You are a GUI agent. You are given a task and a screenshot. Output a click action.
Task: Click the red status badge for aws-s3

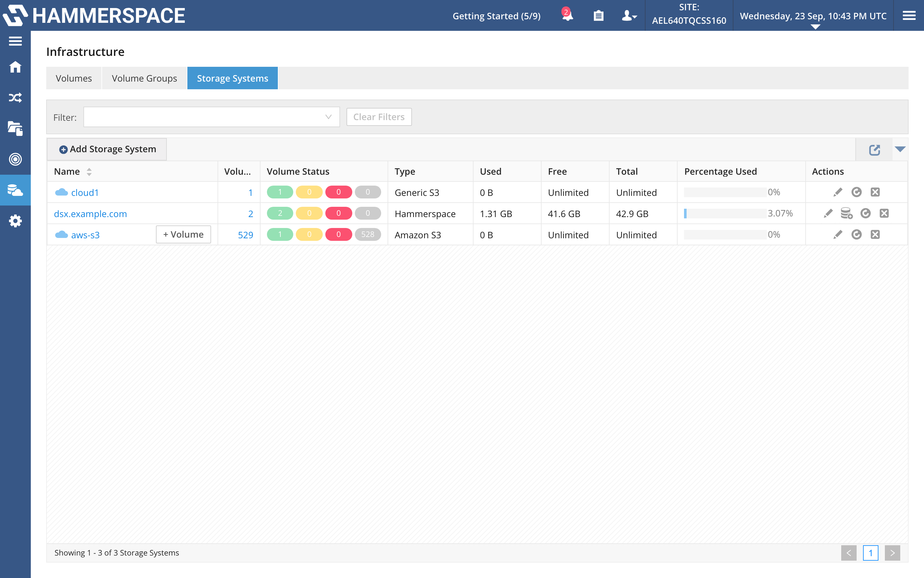click(339, 234)
